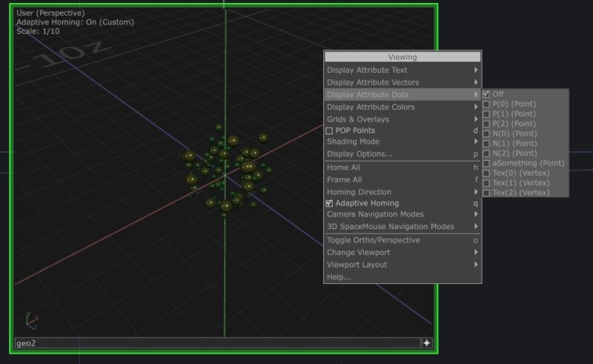Viewport: 593px width, 364px height.
Task: Open the Shading Mode submenu
Action: pos(400,142)
